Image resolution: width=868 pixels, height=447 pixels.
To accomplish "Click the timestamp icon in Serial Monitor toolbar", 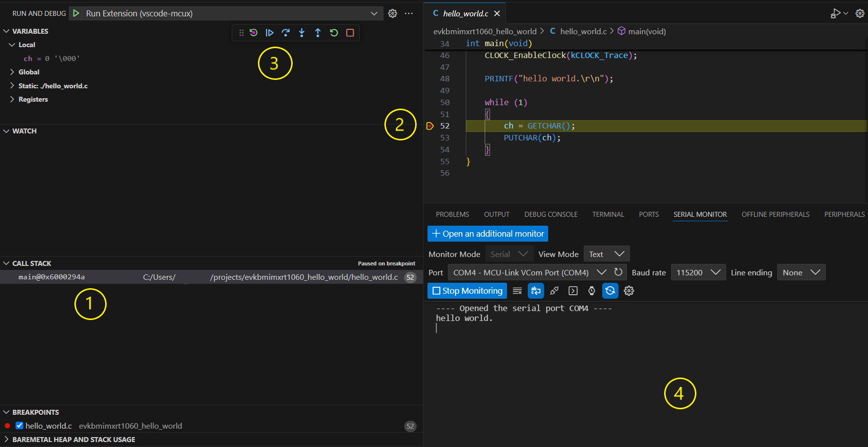I will click(x=591, y=291).
